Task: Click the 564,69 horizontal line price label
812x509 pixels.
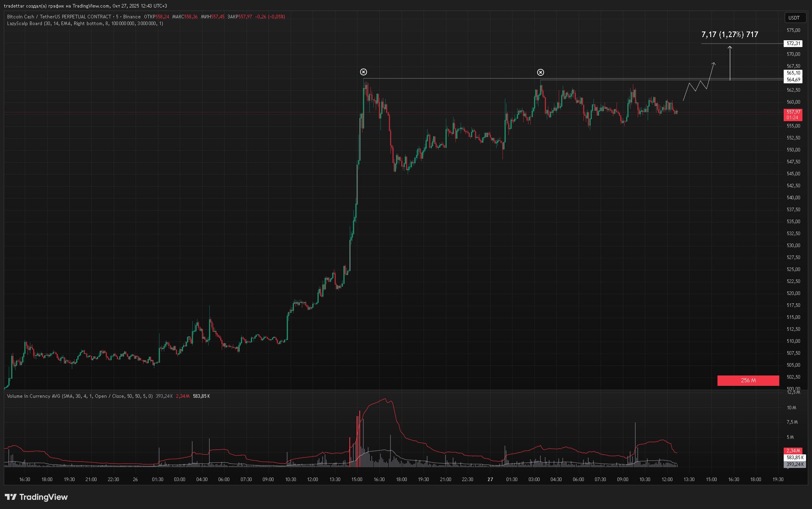Action: coord(793,80)
